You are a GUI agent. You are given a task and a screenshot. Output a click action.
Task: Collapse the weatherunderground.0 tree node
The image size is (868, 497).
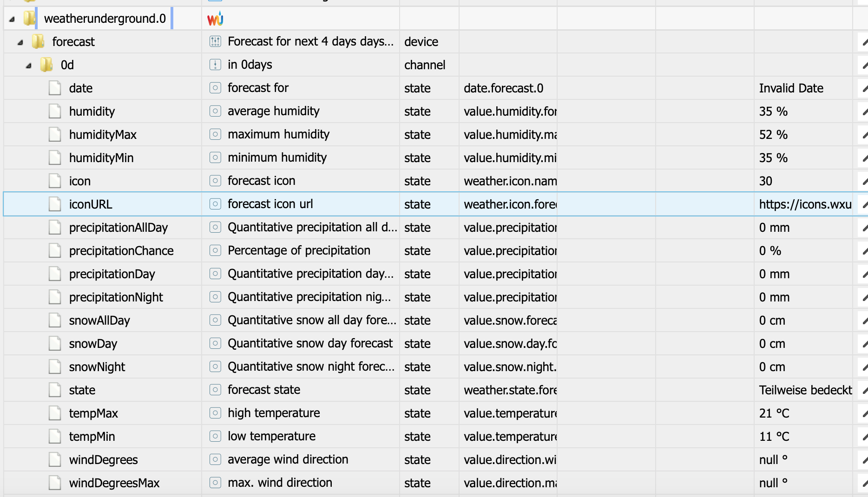12,19
